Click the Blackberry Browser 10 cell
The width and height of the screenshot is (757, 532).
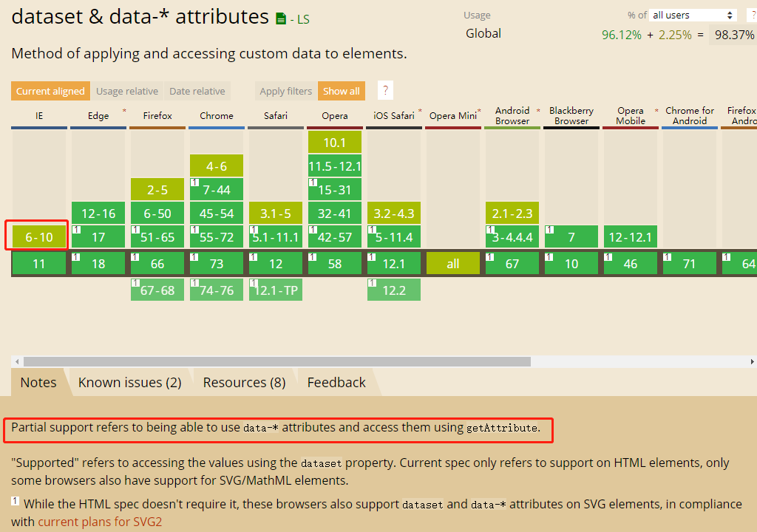pos(571,264)
